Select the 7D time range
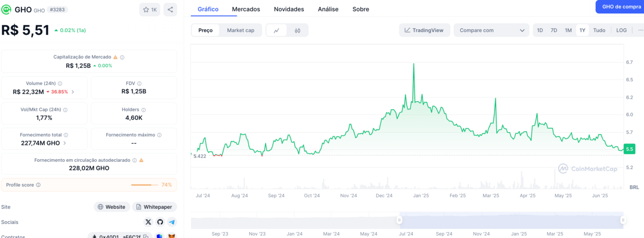This screenshot has height=238, width=644. pos(554,30)
